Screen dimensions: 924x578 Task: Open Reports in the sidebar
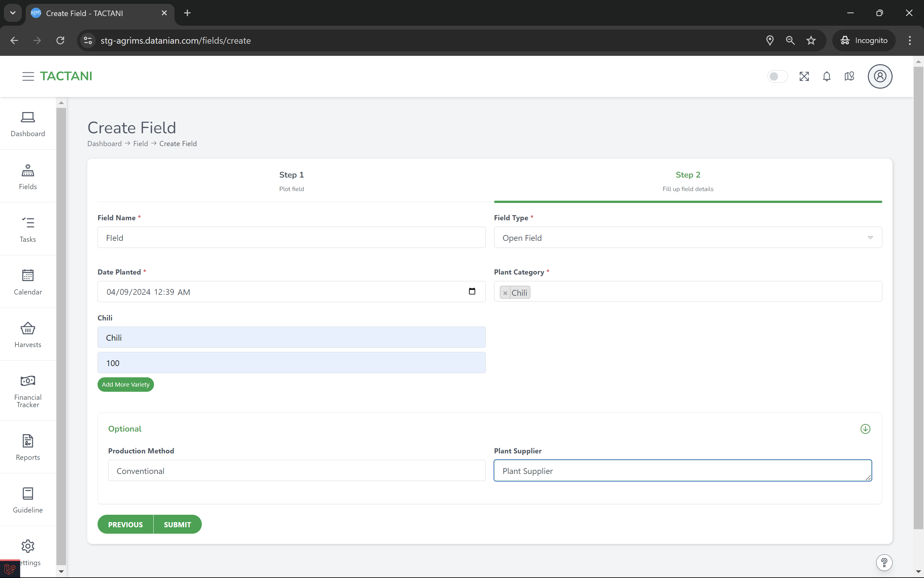pos(28,447)
